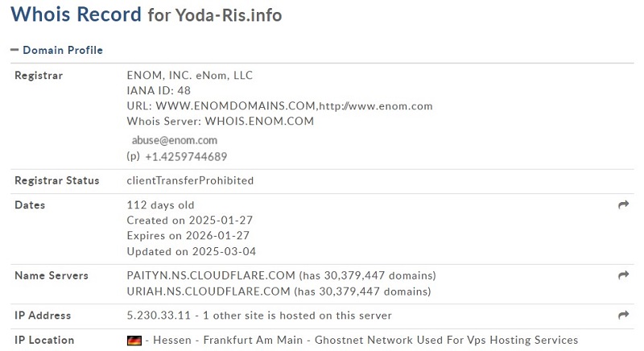Click the Whois Server WHOIS.ENOM.COM text

[x=221, y=121]
